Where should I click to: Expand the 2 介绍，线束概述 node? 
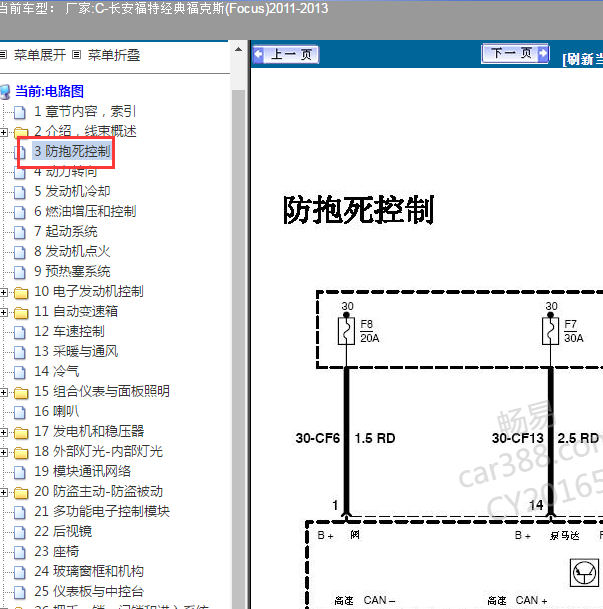click(3, 132)
